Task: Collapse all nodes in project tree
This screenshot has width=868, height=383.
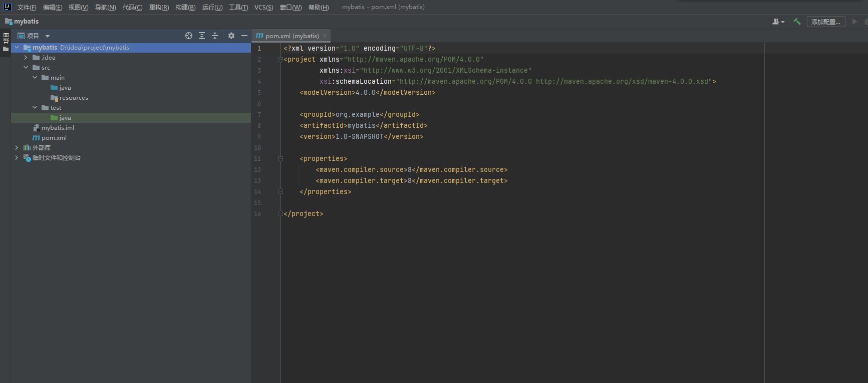Action: point(215,36)
